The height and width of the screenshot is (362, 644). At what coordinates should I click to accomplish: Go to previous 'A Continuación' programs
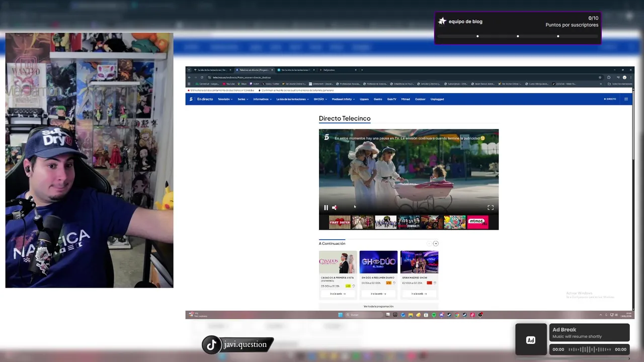click(x=429, y=243)
